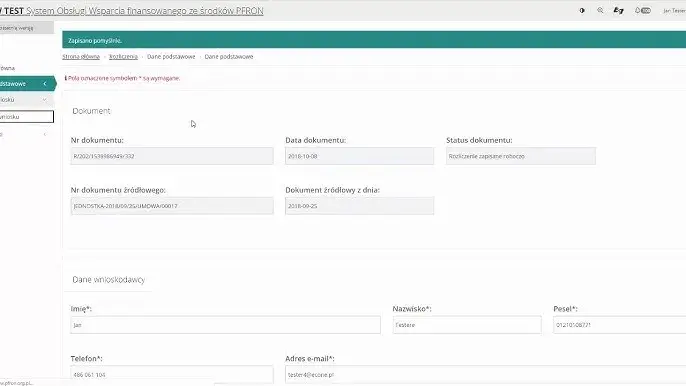
Task: Click the first Dane podstawowe breadcrumb
Action: pos(171,56)
